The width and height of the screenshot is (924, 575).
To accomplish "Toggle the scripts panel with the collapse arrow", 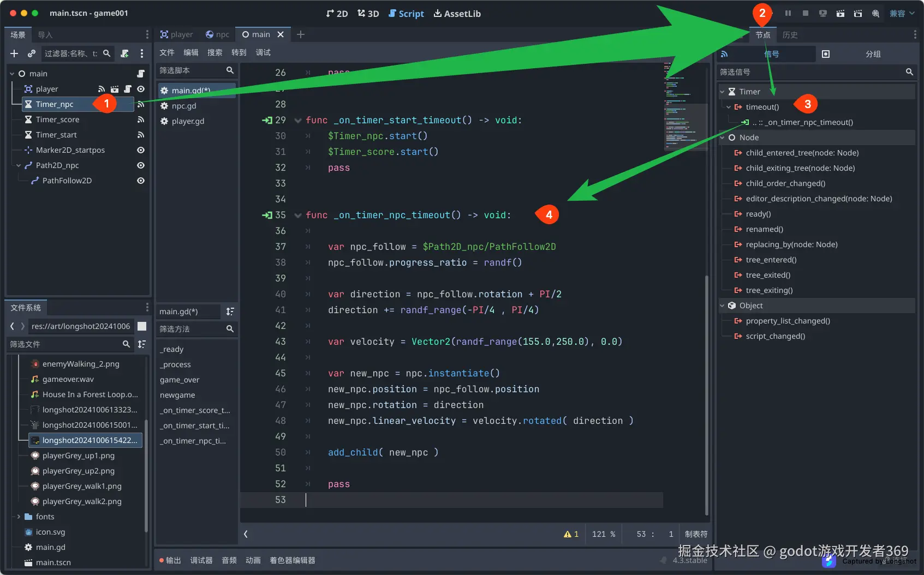I will [246, 534].
